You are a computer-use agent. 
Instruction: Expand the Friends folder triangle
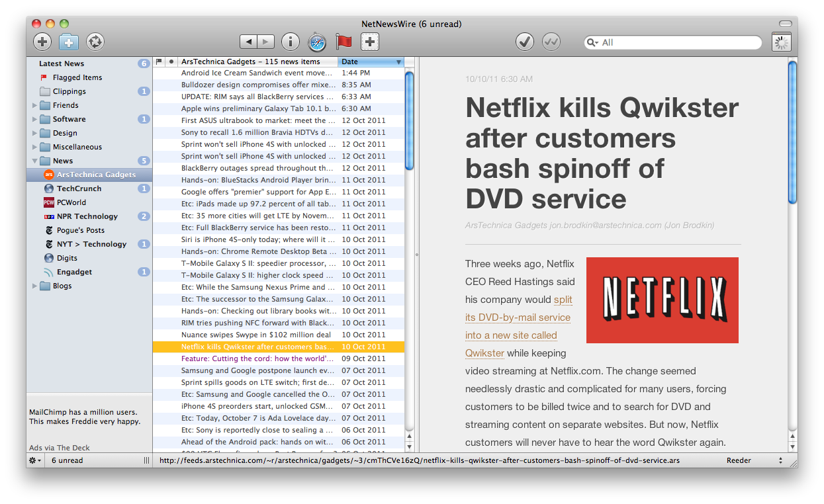tap(35, 105)
